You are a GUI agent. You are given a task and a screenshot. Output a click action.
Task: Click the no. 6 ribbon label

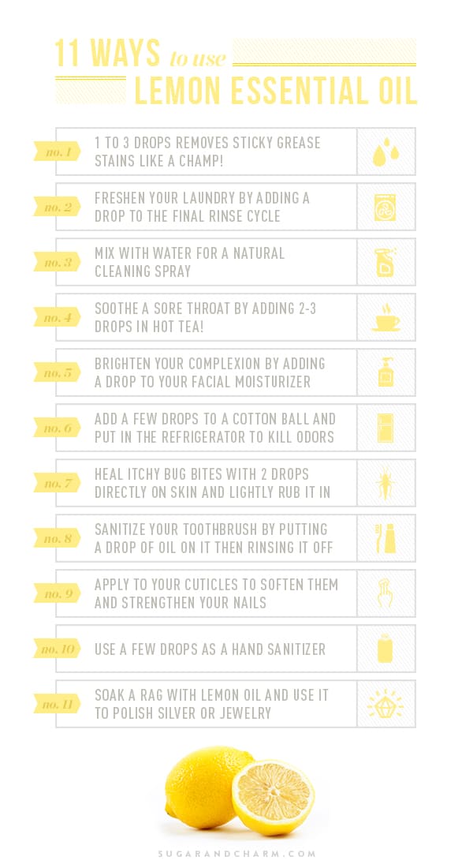(x=58, y=428)
